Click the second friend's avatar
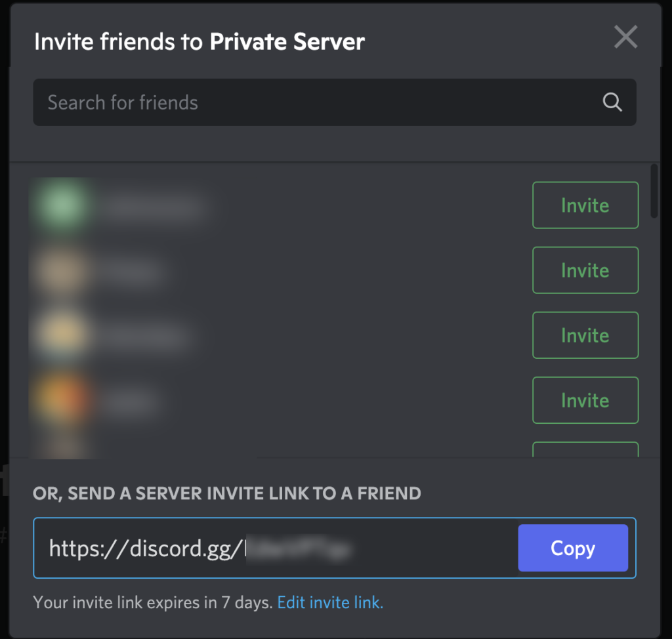Image resolution: width=672 pixels, height=639 pixels. click(60, 270)
